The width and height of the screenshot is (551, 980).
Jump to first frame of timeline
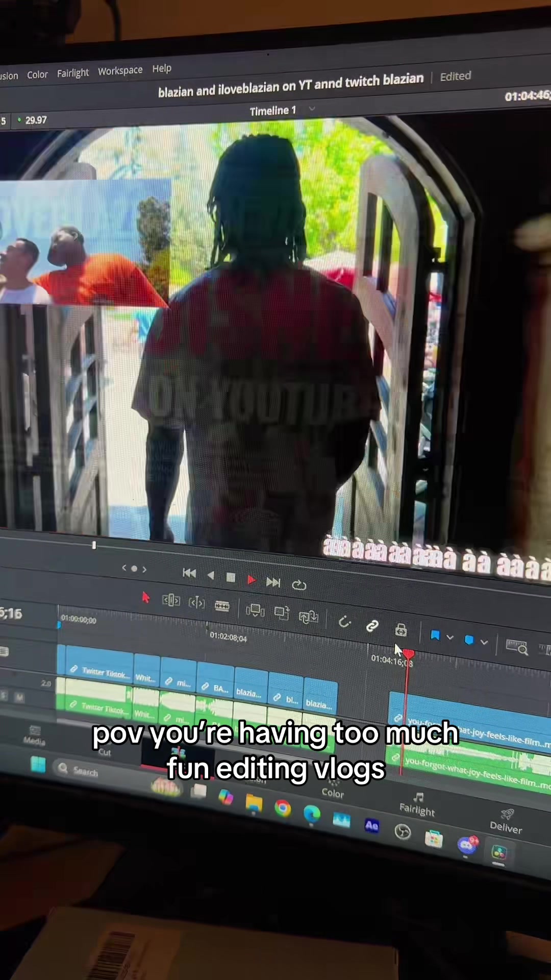tap(189, 573)
